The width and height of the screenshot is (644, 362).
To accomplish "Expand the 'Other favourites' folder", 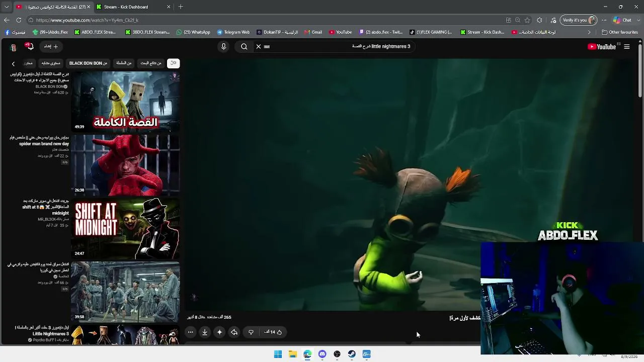I will pos(619,32).
